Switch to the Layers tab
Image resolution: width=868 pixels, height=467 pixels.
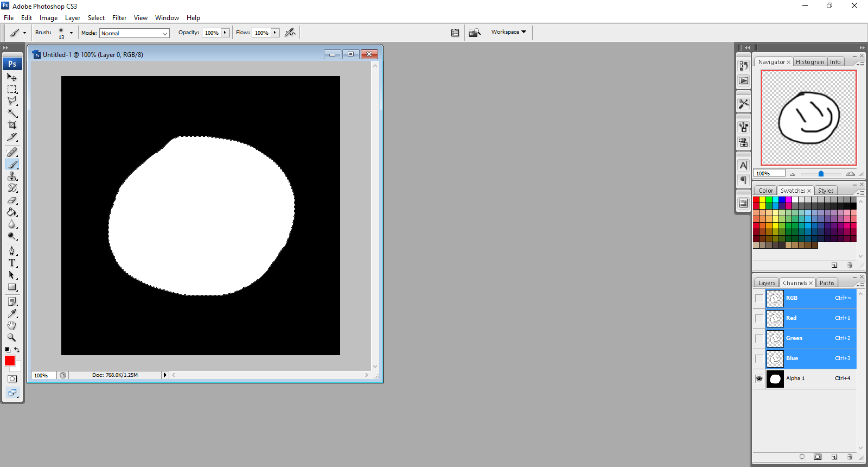point(767,283)
